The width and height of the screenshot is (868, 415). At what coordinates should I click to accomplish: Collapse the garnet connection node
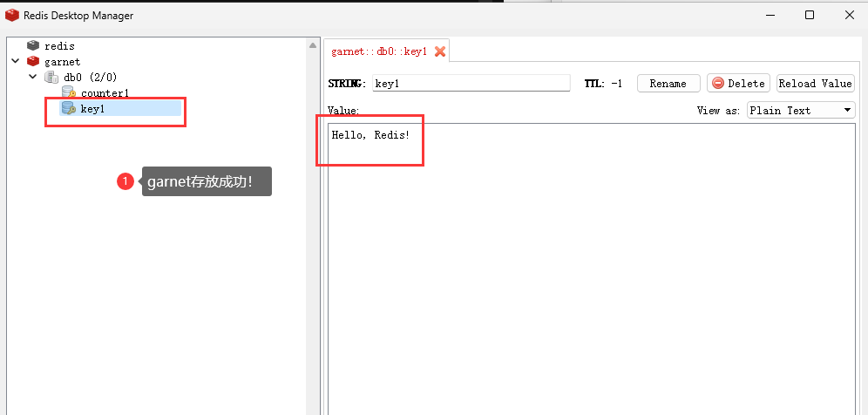pyautogui.click(x=15, y=61)
